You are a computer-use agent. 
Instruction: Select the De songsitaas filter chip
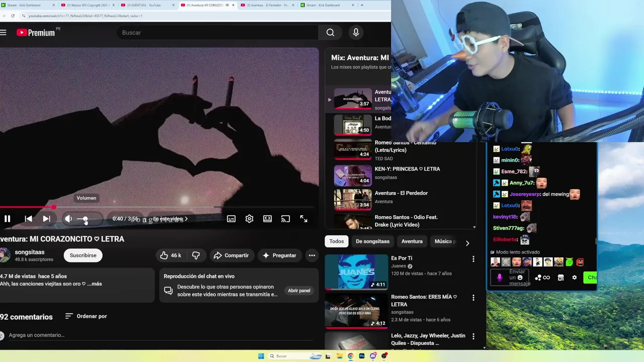373,241
